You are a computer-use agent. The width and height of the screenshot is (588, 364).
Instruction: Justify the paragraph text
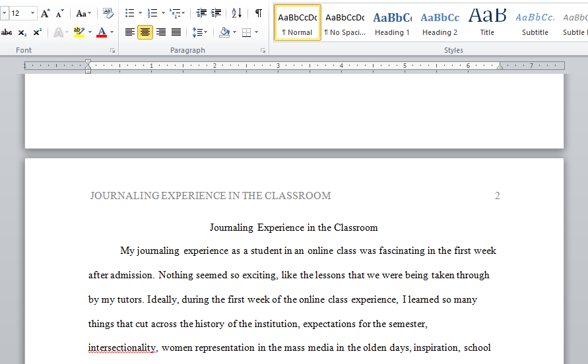click(x=176, y=32)
